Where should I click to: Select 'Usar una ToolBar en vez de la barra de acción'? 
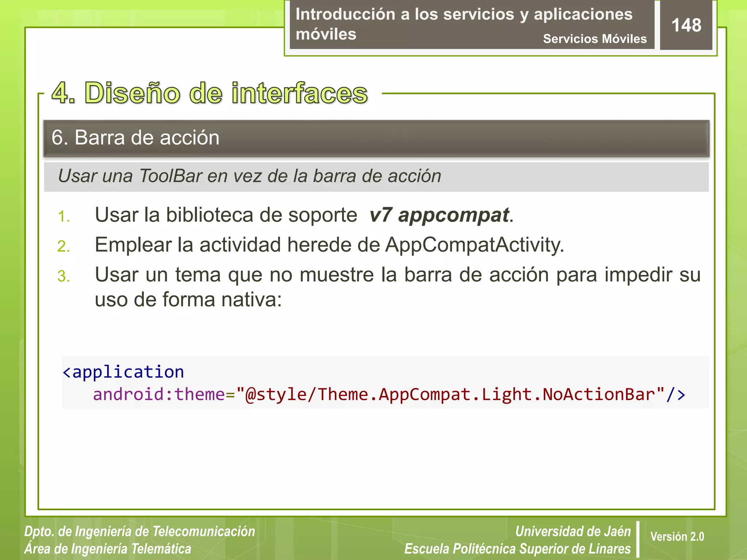click(249, 176)
